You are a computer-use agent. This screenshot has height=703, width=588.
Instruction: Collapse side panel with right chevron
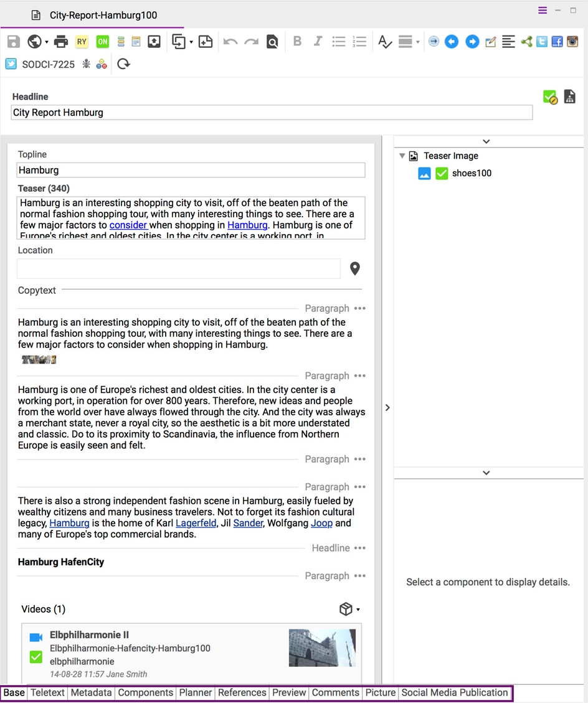[387, 408]
